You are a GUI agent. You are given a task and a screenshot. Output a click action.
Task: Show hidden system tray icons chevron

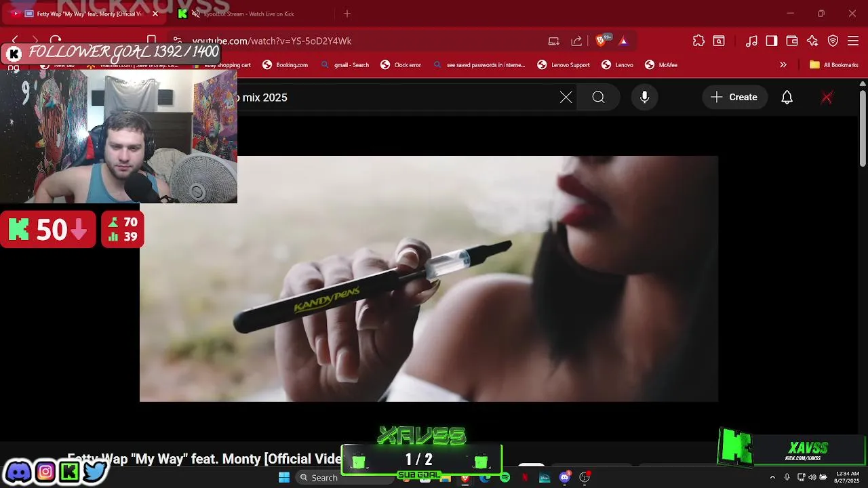click(772, 478)
